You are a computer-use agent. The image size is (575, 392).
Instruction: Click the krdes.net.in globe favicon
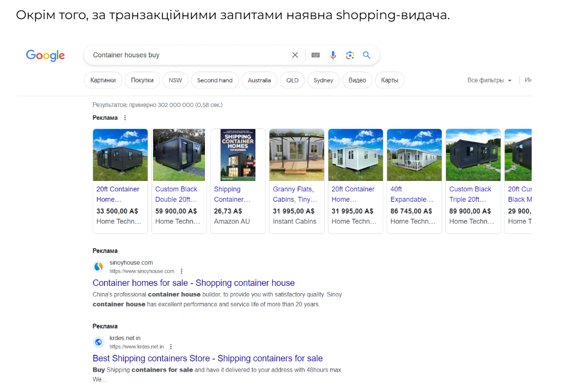[x=98, y=342]
